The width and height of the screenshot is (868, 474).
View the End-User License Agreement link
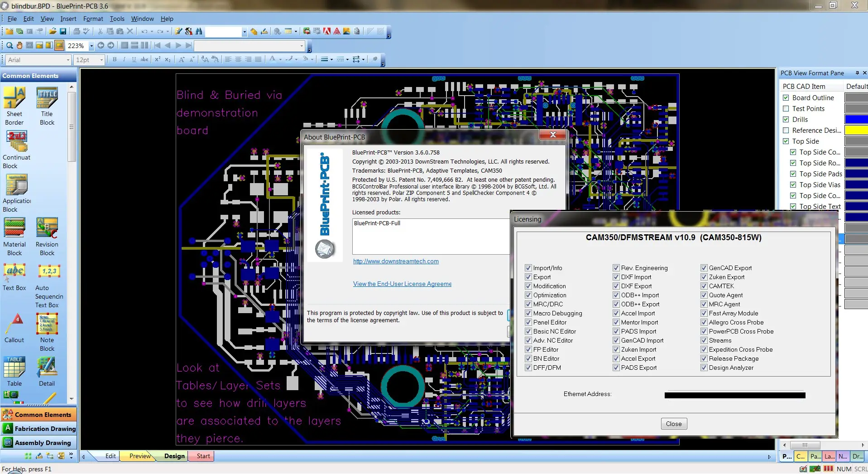point(402,284)
